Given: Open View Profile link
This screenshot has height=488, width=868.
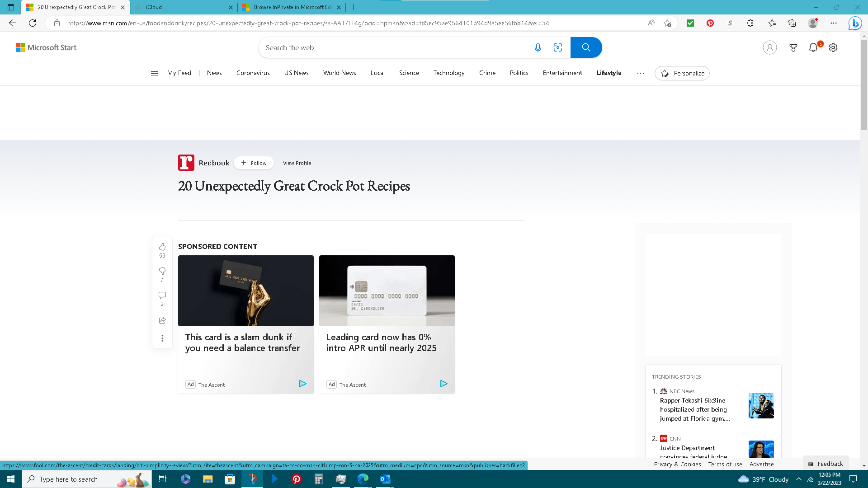Looking at the screenshot, I should click(297, 163).
